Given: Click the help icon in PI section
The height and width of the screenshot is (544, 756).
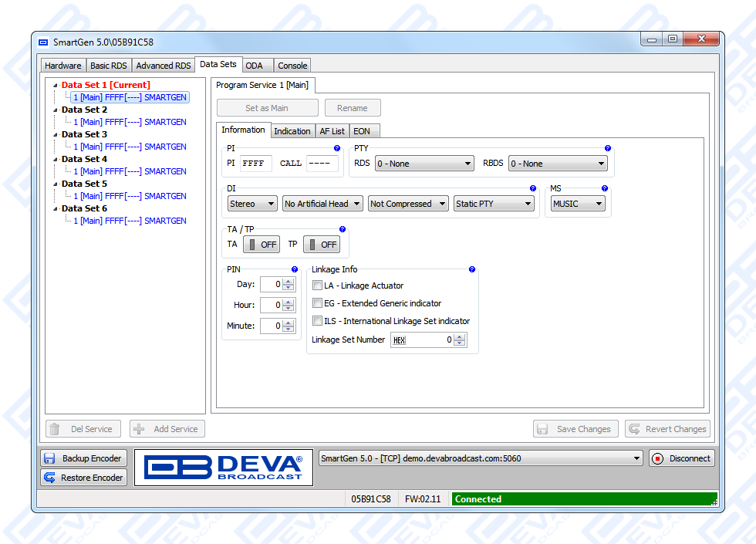Looking at the screenshot, I should pyautogui.click(x=337, y=148).
